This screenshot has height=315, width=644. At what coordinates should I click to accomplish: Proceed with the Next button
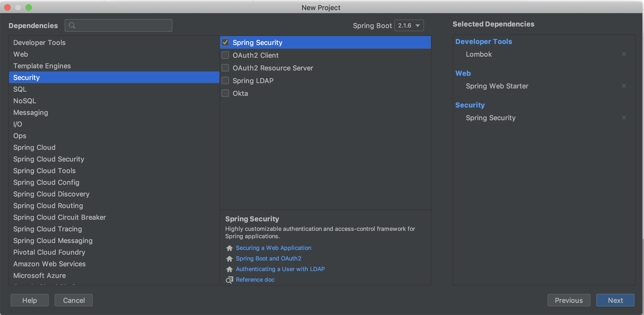pos(615,300)
